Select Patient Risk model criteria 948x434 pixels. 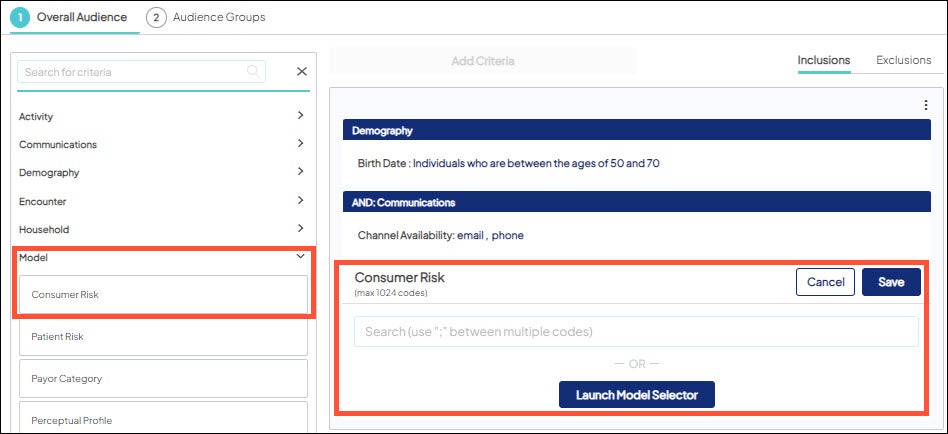pyautogui.click(x=163, y=337)
